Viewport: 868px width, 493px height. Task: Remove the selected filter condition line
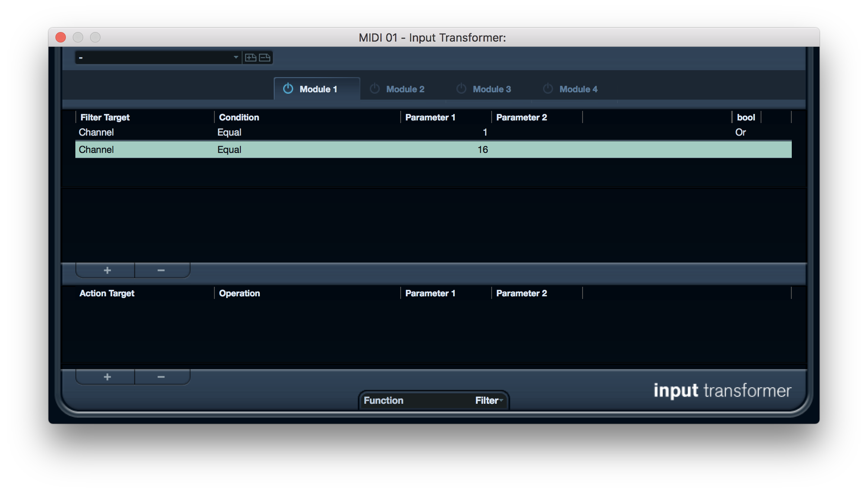[161, 270]
